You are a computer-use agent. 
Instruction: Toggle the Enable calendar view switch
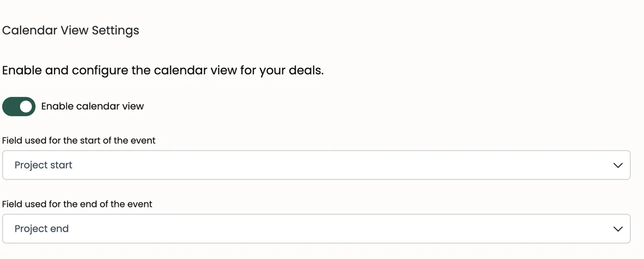(x=19, y=107)
